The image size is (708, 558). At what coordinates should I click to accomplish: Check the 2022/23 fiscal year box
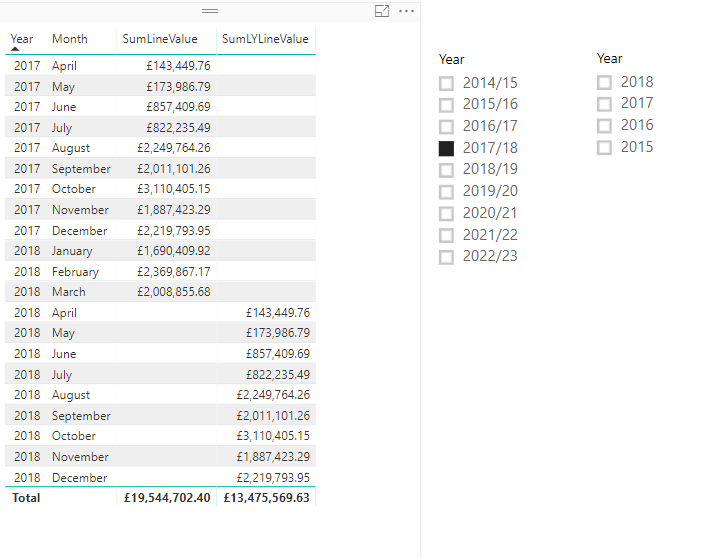click(446, 257)
